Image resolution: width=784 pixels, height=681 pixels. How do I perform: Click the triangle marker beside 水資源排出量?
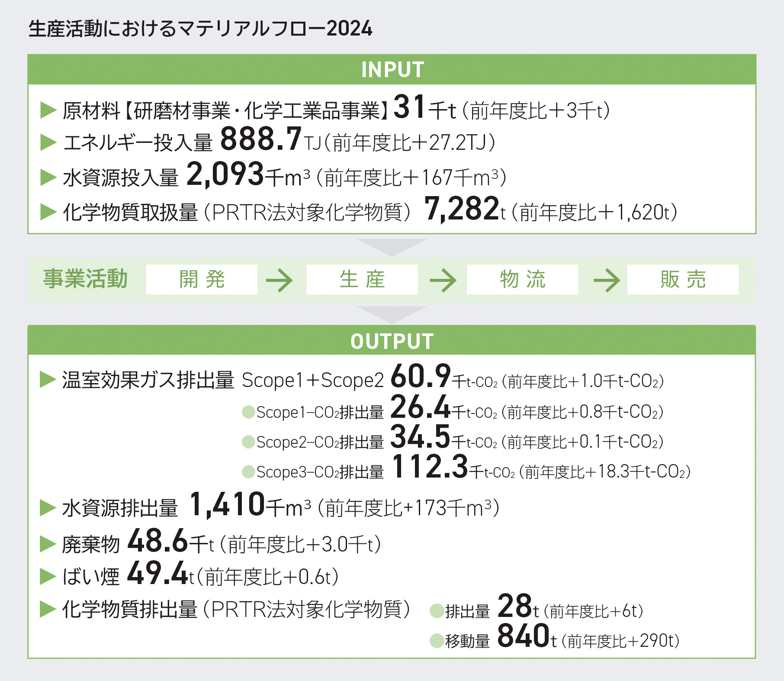[48, 508]
